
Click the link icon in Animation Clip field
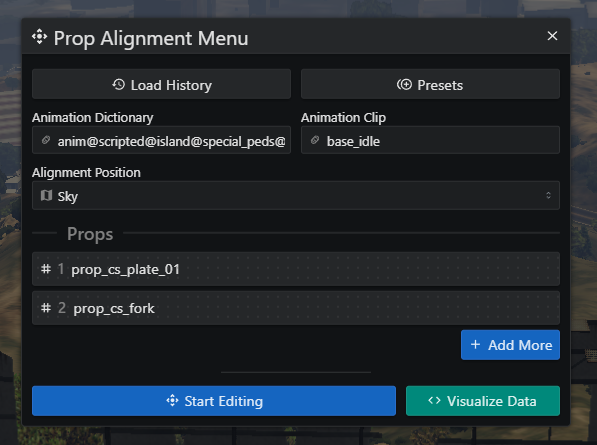(315, 140)
